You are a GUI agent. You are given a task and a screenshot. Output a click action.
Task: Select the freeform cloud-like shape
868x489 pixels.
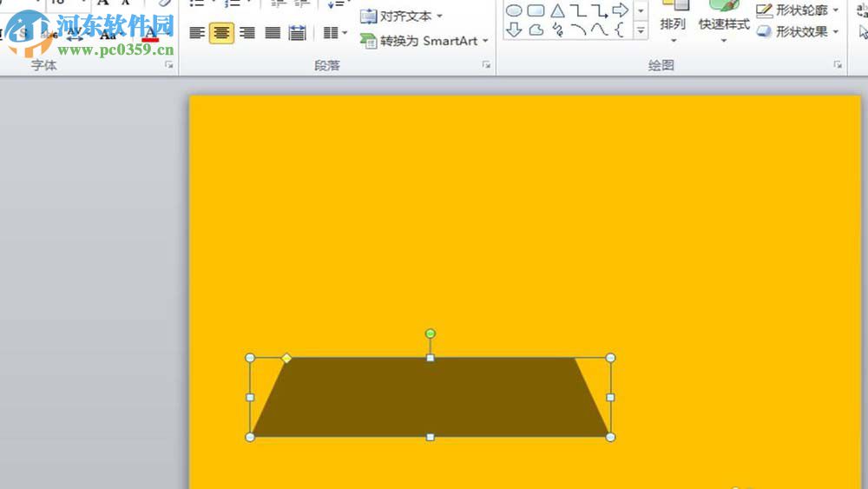pos(536,30)
